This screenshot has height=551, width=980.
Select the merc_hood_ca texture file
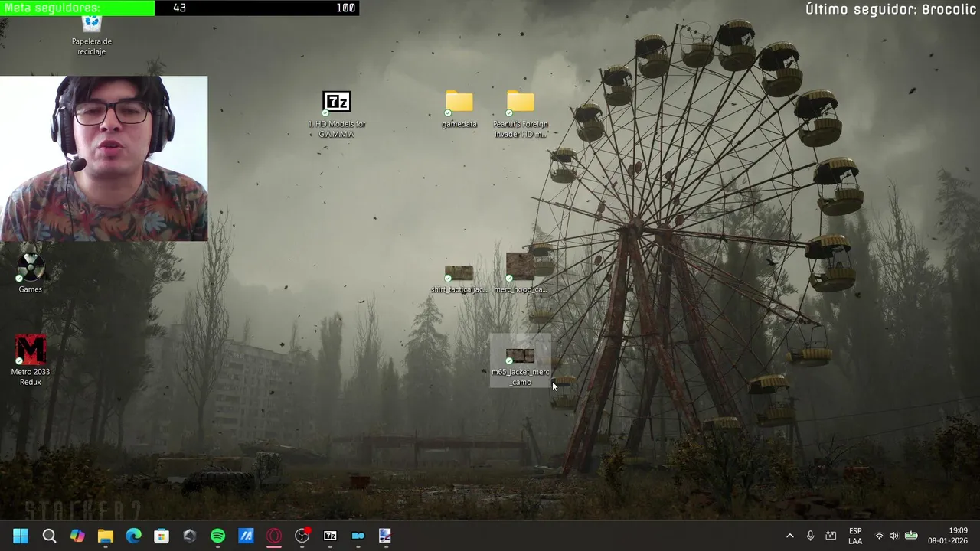521,274
